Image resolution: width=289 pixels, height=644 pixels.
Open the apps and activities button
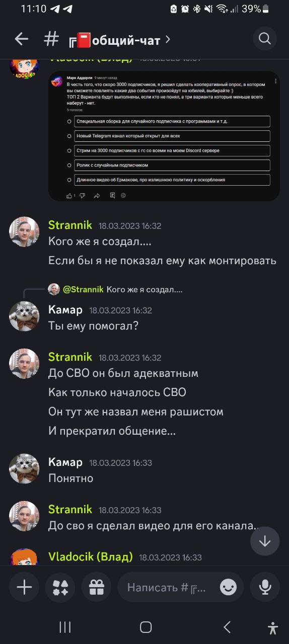point(60,587)
